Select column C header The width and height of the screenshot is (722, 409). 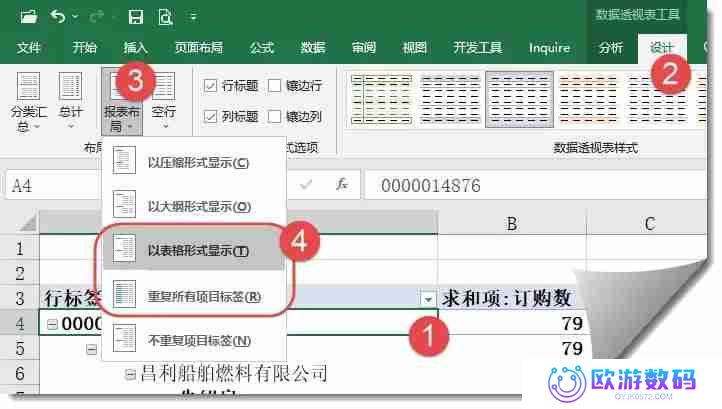(x=649, y=223)
